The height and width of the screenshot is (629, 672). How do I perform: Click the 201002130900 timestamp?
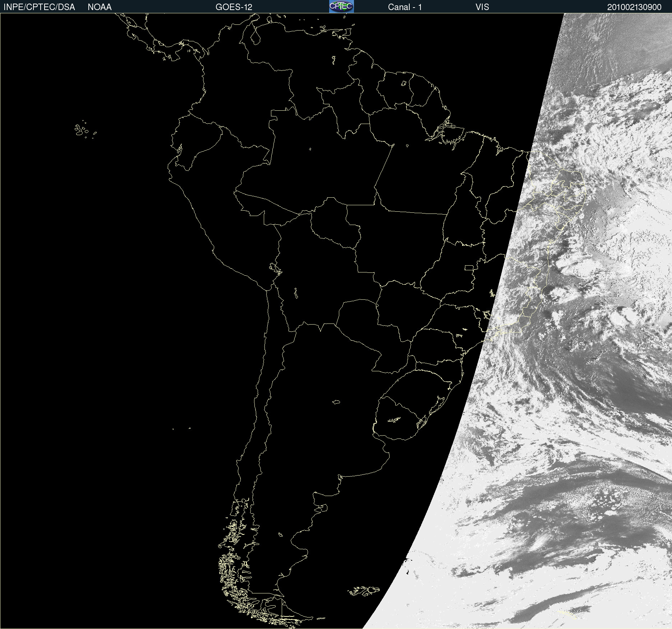click(634, 7)
